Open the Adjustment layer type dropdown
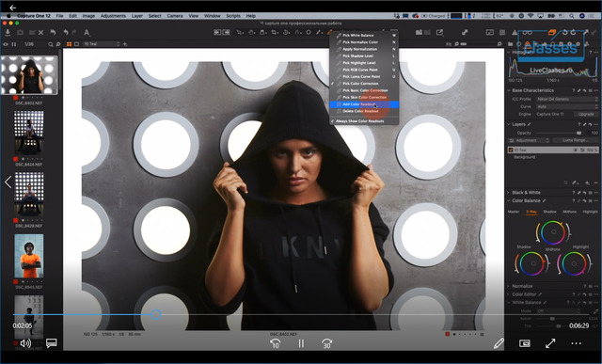Image resolution: width=602 pixels, height=364 pixels. click(x=529, y=140)
